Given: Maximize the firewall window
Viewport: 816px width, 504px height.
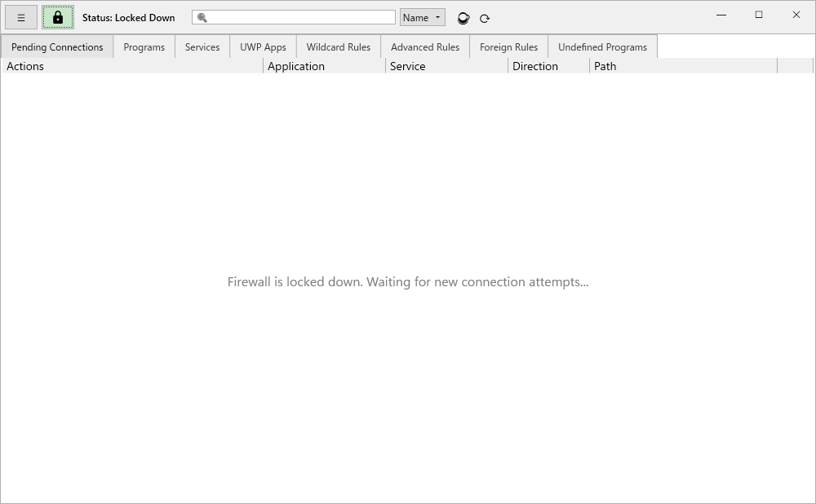Looking at the screenshot, I should [x=759, y=15].
